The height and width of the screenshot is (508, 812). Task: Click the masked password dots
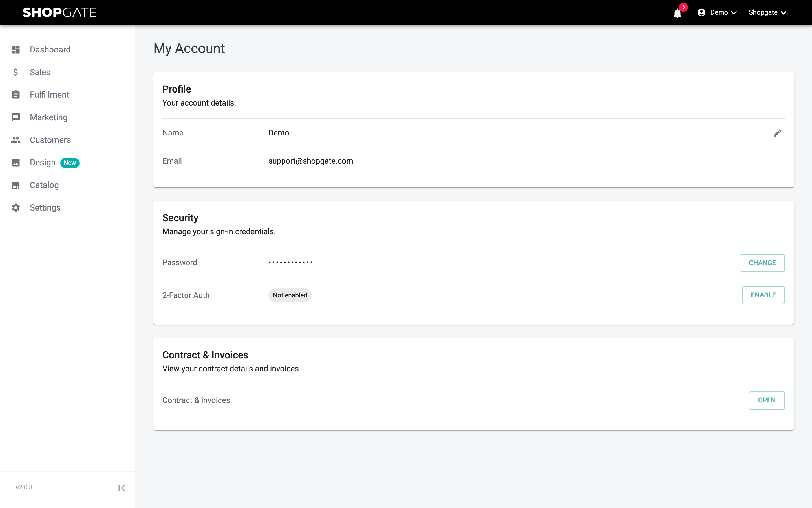291,262
